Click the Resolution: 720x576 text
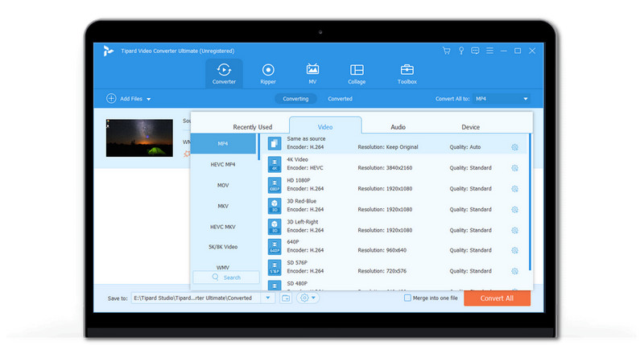This screenshot has width=644, height=345. coord(382,271)
